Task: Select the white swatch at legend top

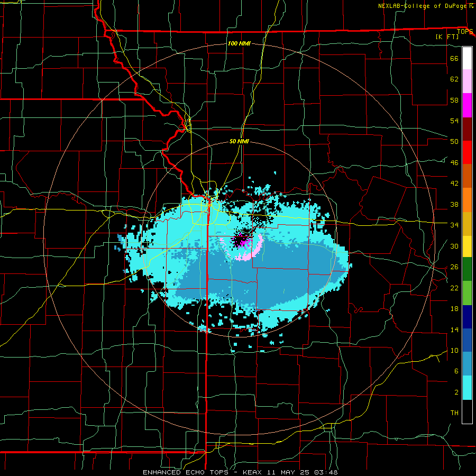Action: point(467,58)
